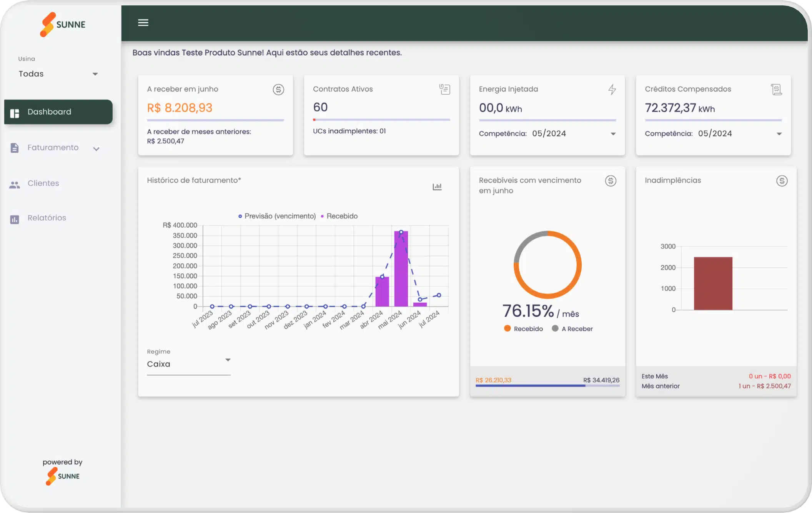Open the hamburger menu icon
The width and height of the screenshot is (812, 513).
pos(143,23)
